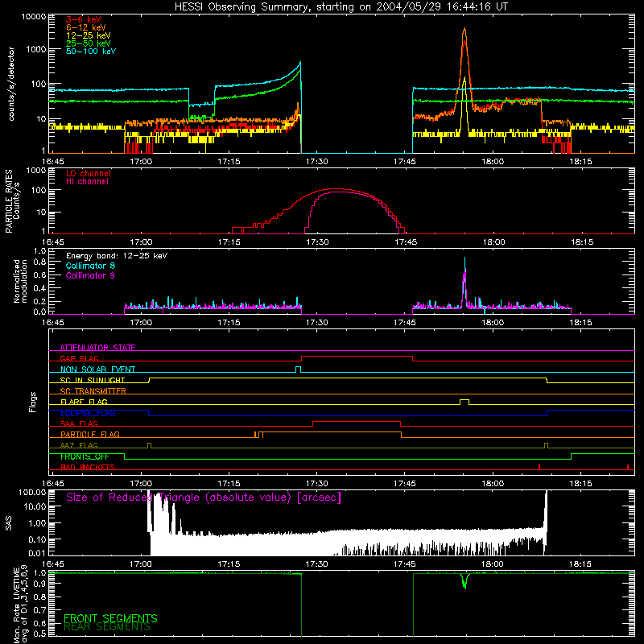Click the REAR SEGMENTS legend label
This screenshot has height=644, width=644.
(107, 627)
